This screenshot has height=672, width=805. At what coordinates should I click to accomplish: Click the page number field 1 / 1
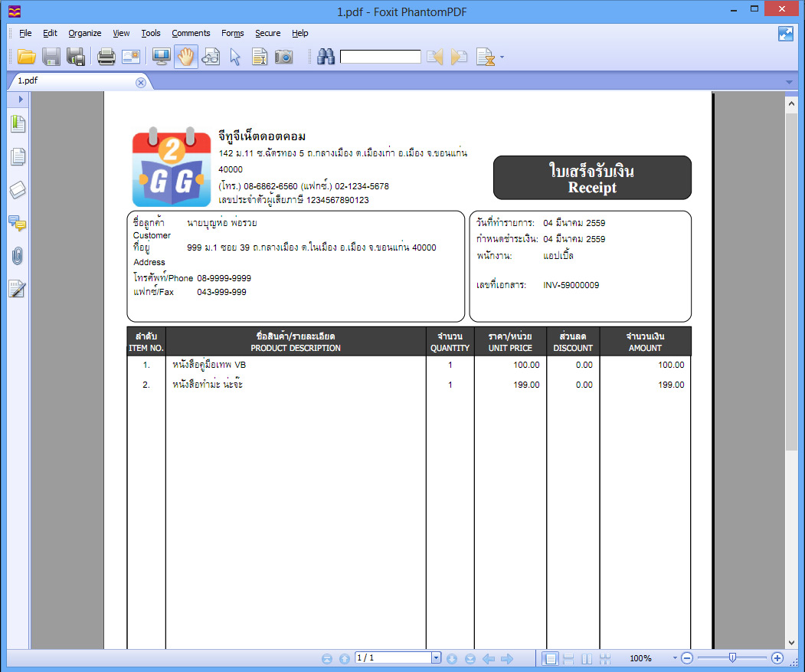[393, 657]
